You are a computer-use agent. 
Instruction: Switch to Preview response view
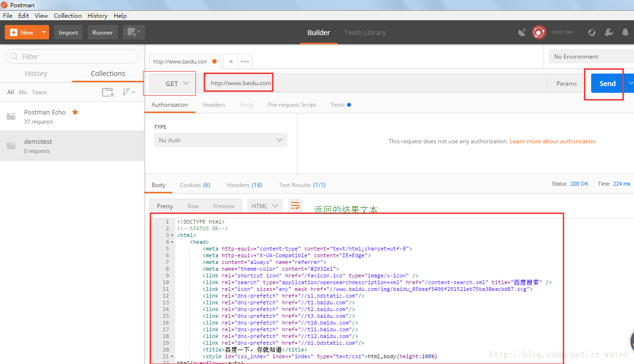click(224, 206)
